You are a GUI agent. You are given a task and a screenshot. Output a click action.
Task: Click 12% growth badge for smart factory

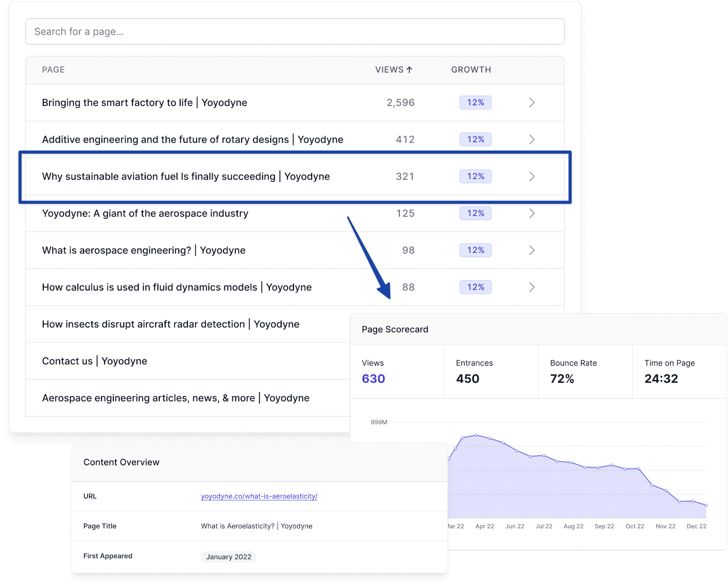point(475,103)
